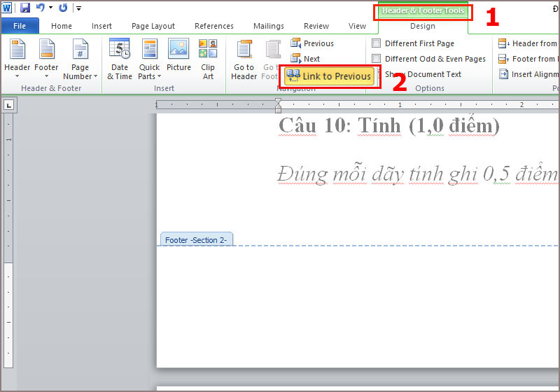Open the Header gallery dropdown
Viewport: 560px width, 392px height.
pyautogui.click(x=17, y=59)
